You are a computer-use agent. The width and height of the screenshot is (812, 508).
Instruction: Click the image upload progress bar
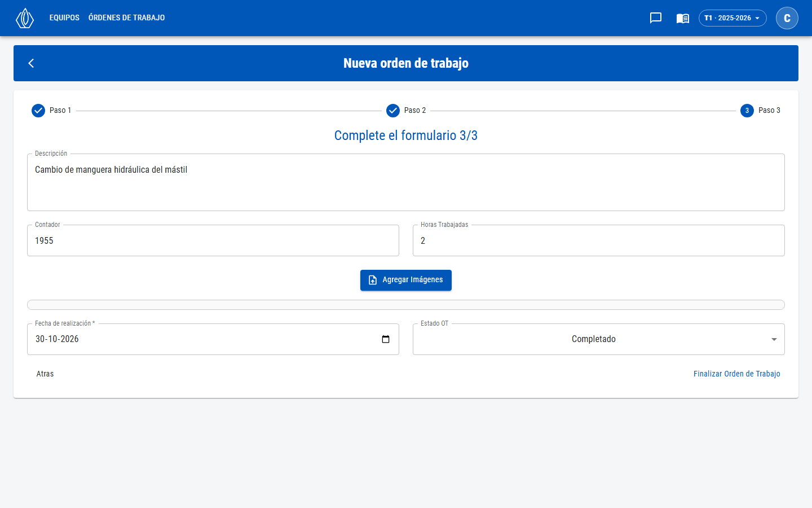pos(406,305)
